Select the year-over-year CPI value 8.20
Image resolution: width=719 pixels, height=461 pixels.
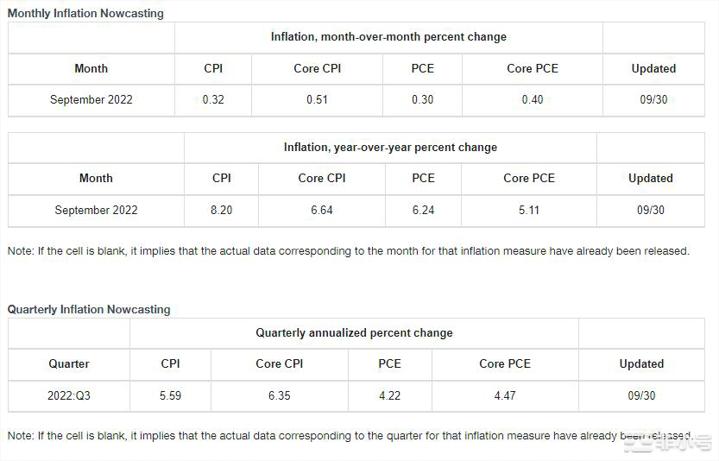(222, 210)
